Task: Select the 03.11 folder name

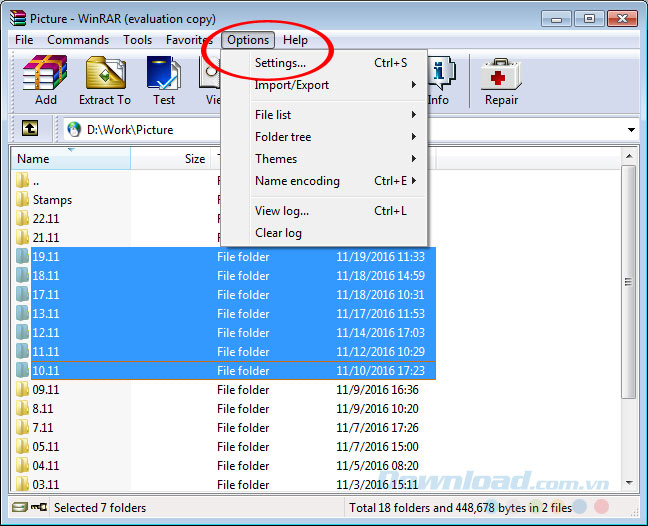Action: click(x=46, y=484)
